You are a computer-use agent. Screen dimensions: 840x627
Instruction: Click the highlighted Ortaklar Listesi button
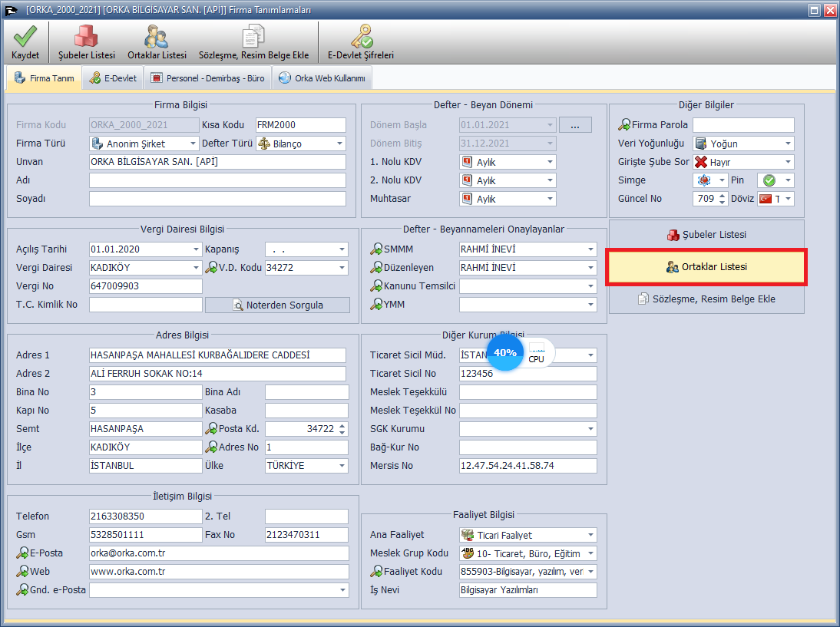click(706, 267)
